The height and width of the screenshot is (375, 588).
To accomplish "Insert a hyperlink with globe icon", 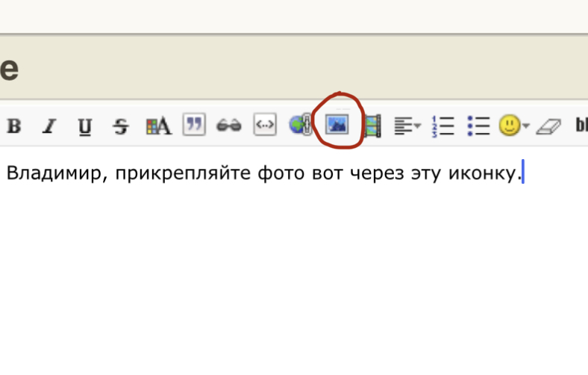I will (x=301, y=125).
